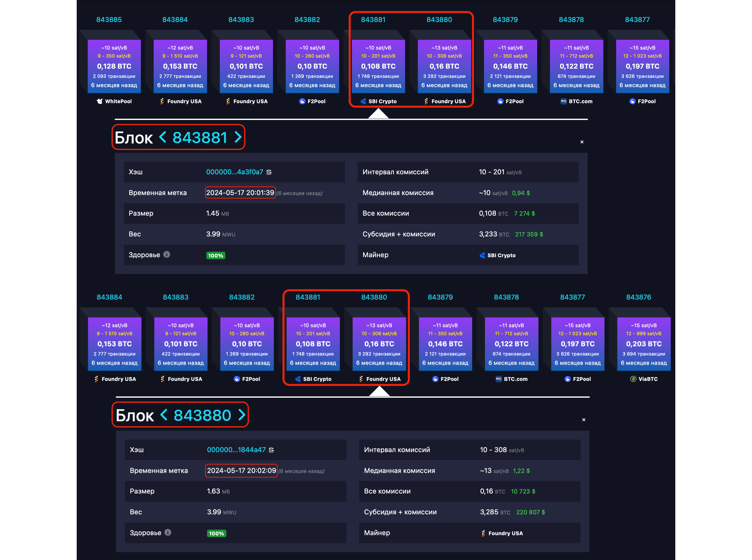Open block hash link 000000...4a3f0a7
The height and width of the screenshot is (560, 752).
click(x=234, y=172)
